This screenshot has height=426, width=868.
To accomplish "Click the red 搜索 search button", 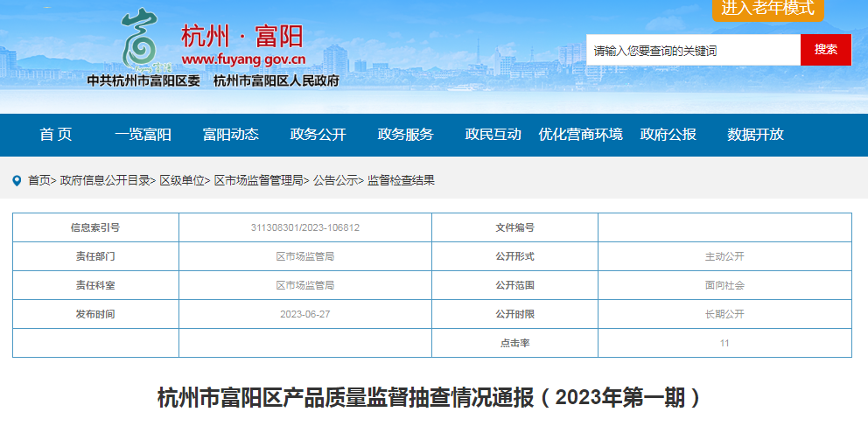I will (825, 50).
